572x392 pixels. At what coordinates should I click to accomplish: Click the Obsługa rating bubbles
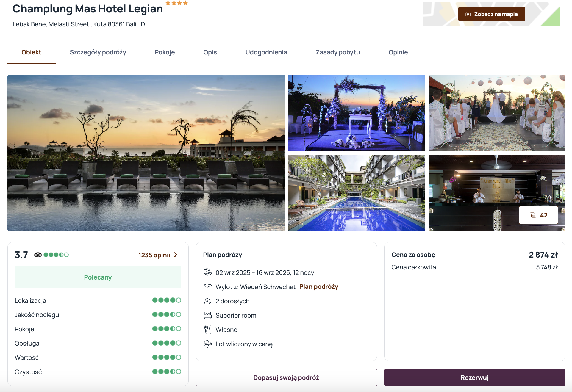(167, 343)
